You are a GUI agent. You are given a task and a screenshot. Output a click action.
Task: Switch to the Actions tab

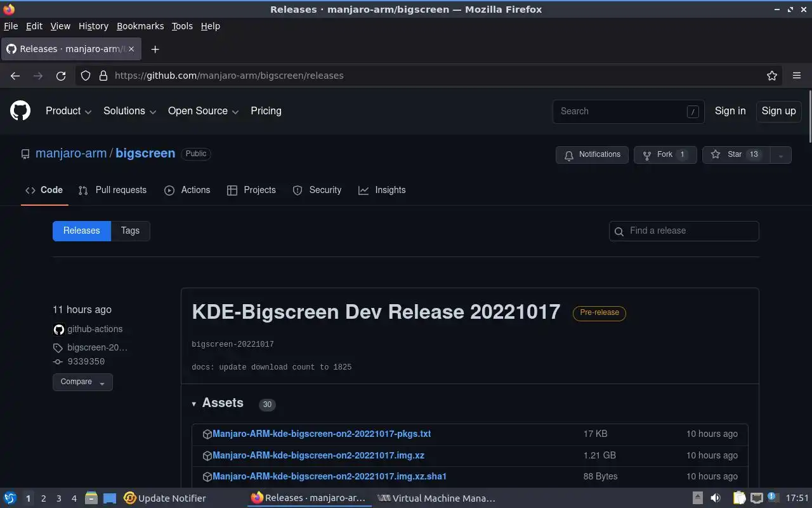pyautogui.click(x=187, y=190)
